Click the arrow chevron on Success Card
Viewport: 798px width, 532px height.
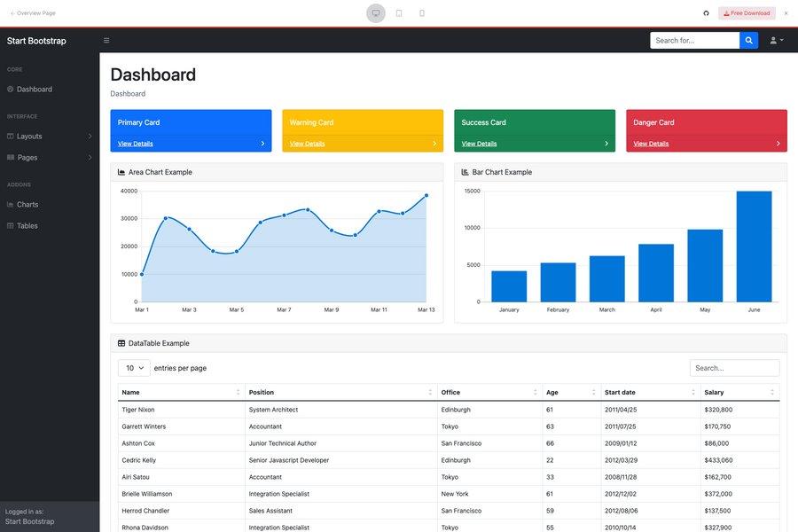(605, 141)
